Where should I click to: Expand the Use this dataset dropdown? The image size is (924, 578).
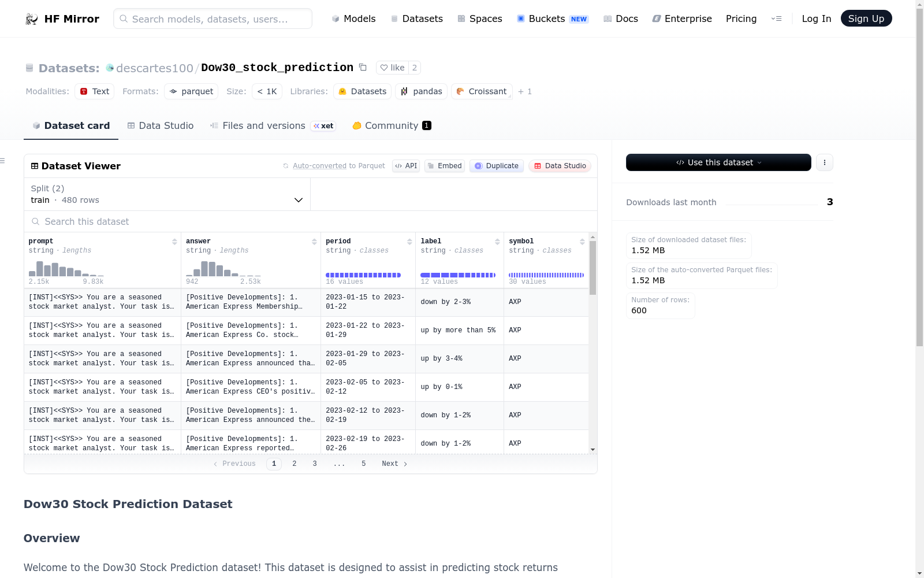click(x=718, y=162)
